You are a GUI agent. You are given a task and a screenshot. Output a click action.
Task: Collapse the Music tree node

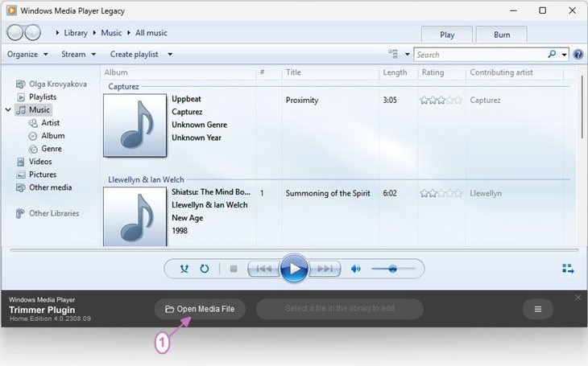coord(8,109)
